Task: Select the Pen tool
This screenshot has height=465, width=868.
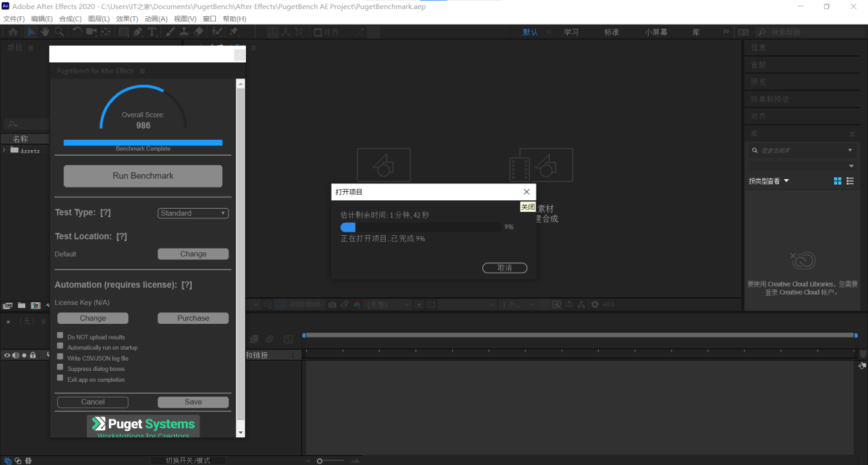Action: coord(138,32)
